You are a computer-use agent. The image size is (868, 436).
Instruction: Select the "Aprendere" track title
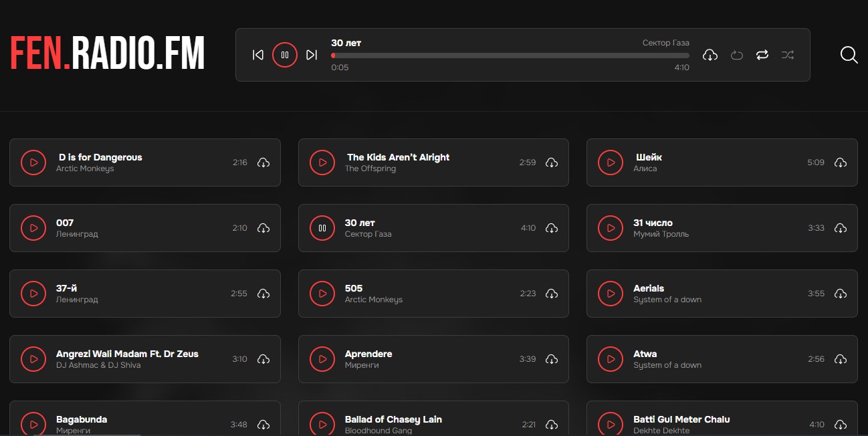tap(368, 354)
